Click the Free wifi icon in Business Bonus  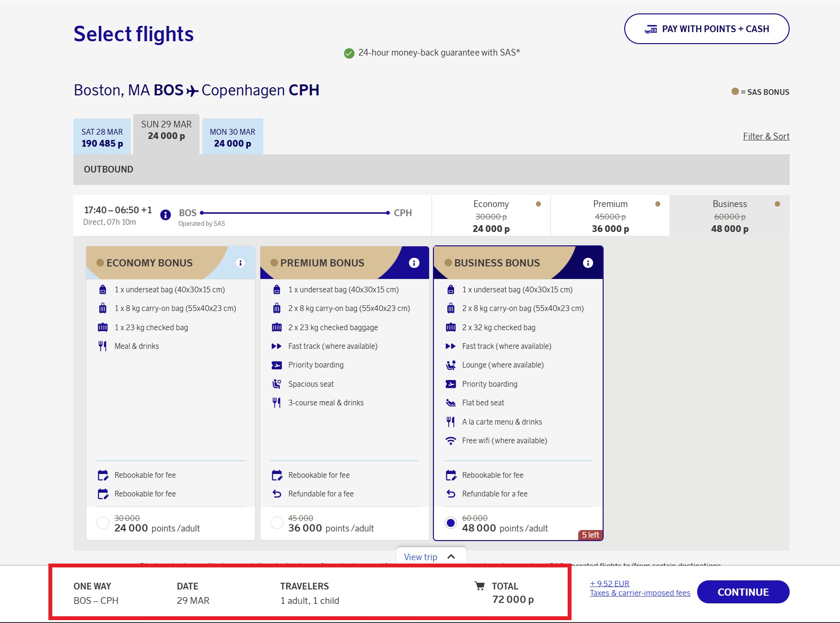pos(451,441)
